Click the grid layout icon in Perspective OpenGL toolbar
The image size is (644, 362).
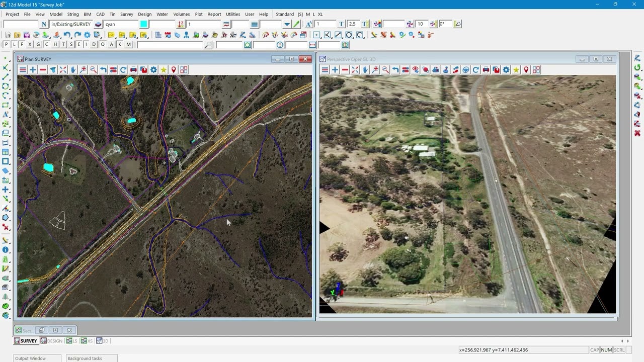pyautogui.click(x=536, y=70)
